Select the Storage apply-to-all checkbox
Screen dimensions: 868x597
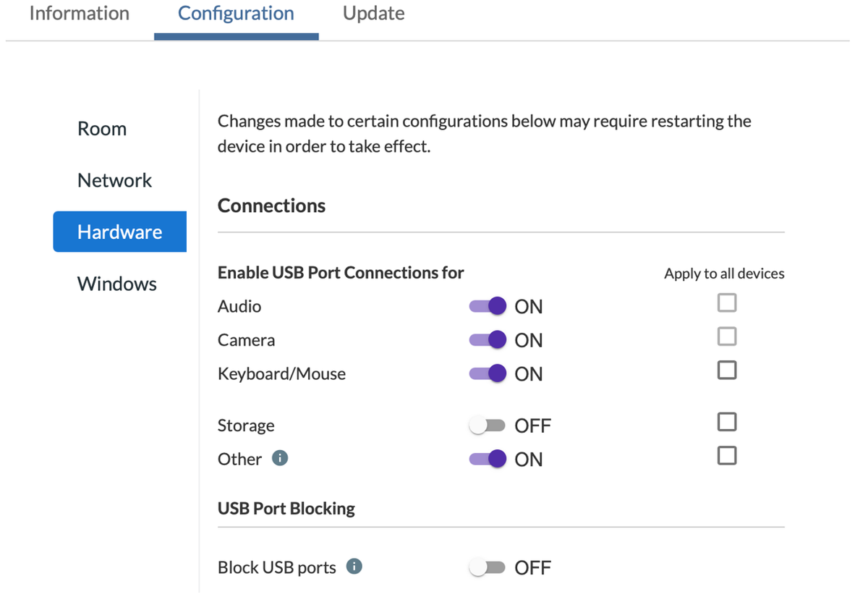727,422
